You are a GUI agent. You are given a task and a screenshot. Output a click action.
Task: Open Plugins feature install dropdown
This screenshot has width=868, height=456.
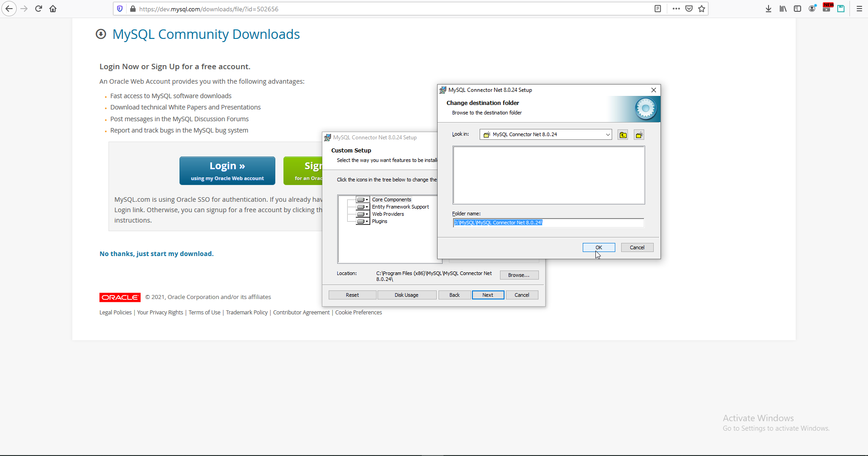pos(363,221)
